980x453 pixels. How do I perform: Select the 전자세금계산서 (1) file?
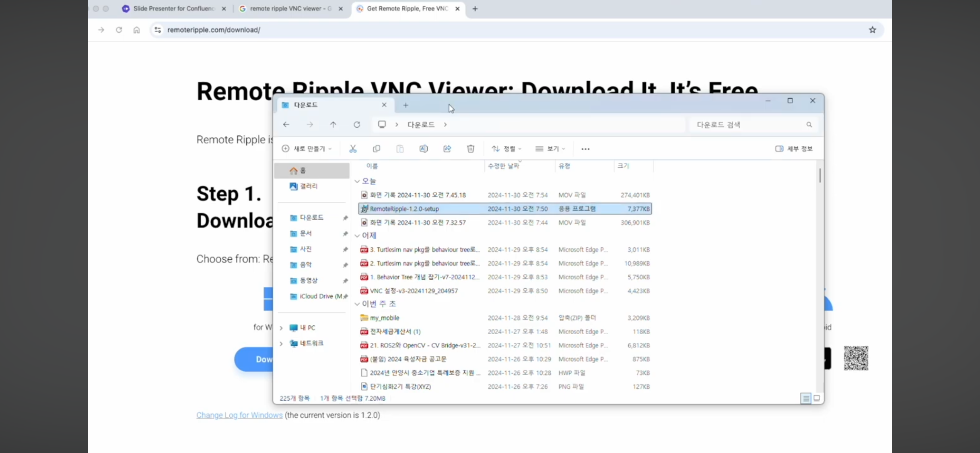(x=505, y=331)
